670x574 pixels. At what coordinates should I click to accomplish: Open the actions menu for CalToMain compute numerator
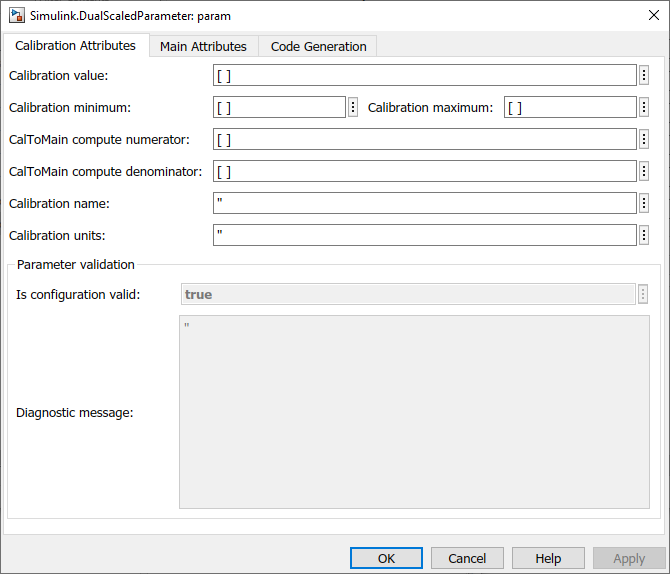(644, 140)
